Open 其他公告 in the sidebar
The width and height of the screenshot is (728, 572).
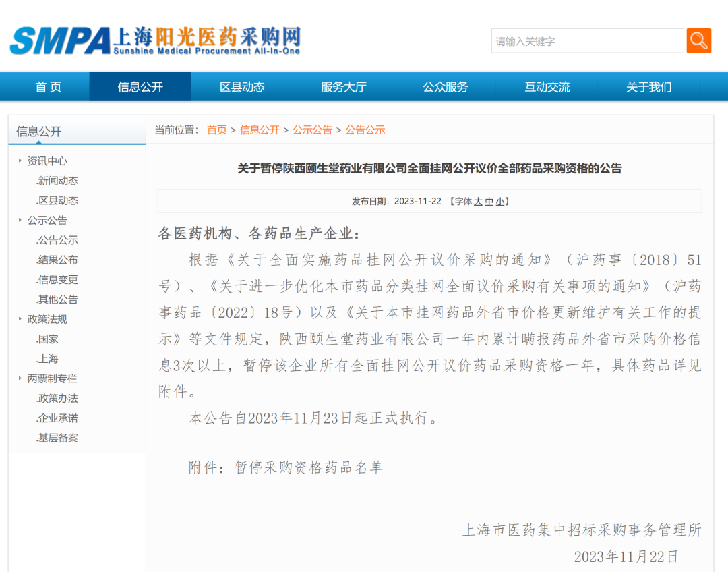pyautogui.click(x=57, y=299)
